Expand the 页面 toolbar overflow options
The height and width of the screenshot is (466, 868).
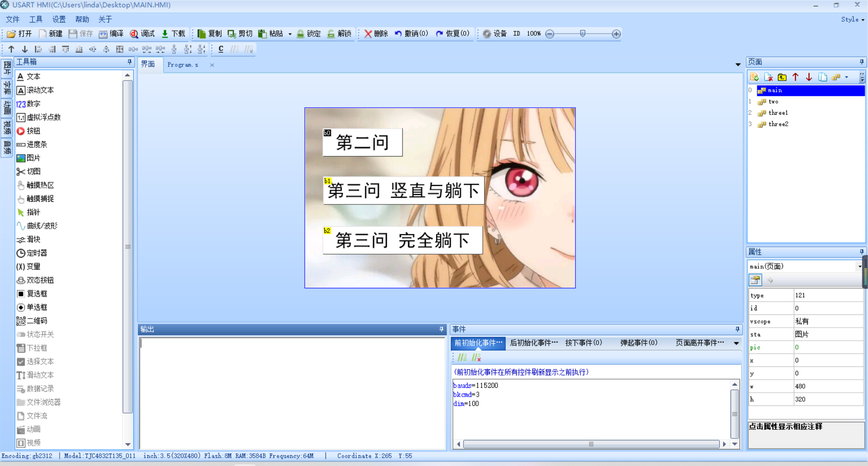[x=862, y=77]
